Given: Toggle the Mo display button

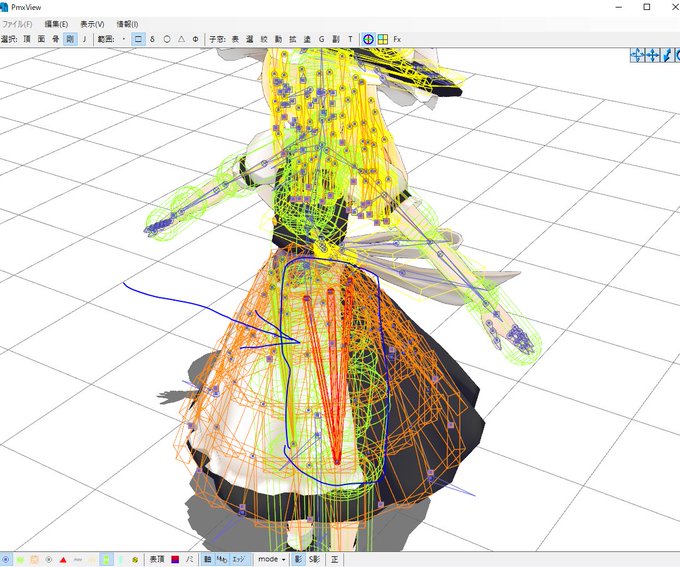Looking at the screenshot, I should click(x=222, y=560).
